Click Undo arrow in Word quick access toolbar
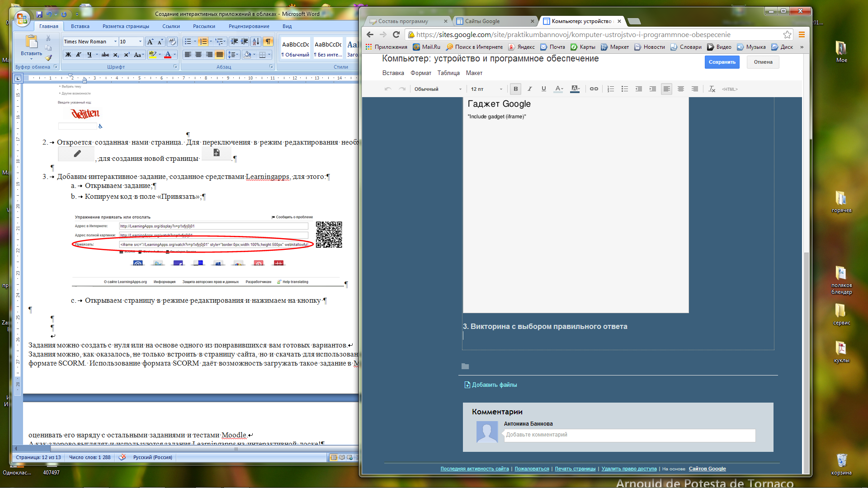Screen dimensions: 868x488 pyautogui.click(x=49, y=14)
